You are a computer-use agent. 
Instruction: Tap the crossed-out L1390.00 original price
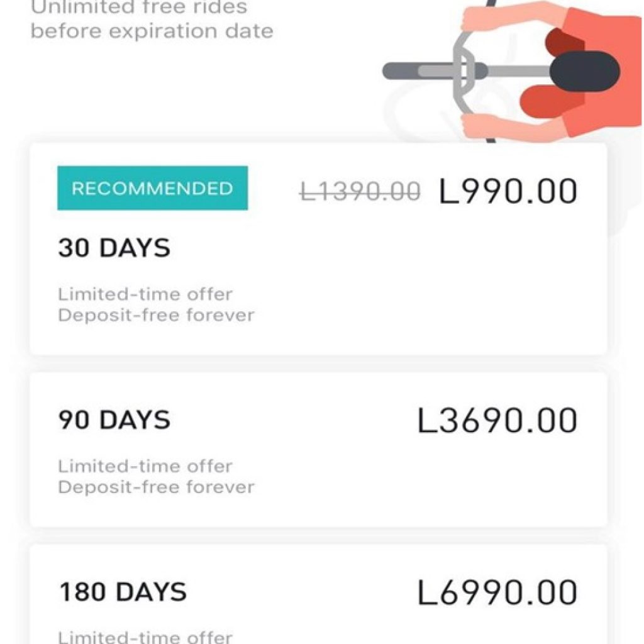(x=360, y=192)
